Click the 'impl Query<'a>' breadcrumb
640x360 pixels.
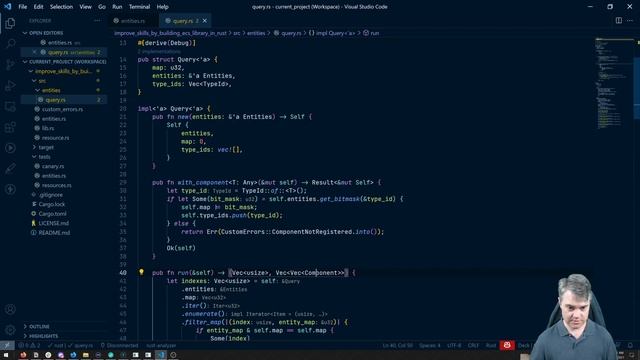[x=332, y=33]
